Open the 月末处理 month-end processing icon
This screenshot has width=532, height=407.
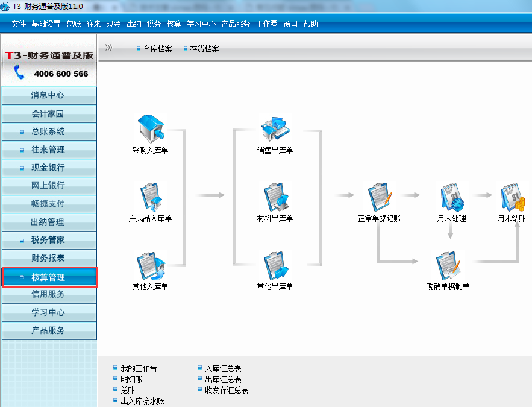click(x=451, y=198)
